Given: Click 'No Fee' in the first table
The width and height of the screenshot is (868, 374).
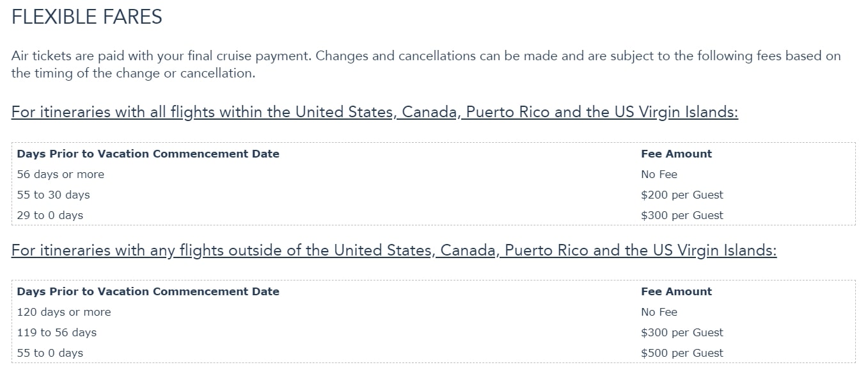Looking at the screenshot, I should tap(659, 174).
